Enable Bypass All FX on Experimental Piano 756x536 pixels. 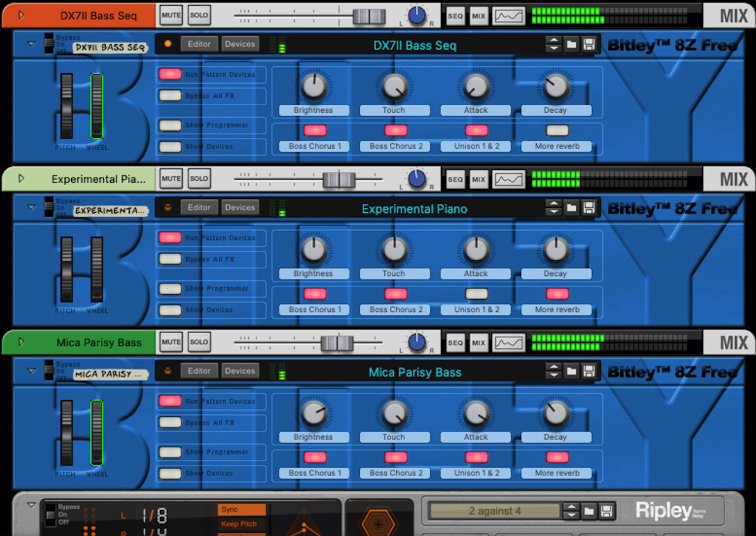(170, 259)
